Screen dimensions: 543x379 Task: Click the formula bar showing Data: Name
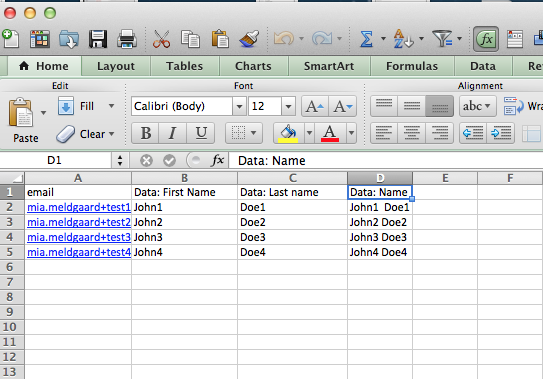coord(385,160)
